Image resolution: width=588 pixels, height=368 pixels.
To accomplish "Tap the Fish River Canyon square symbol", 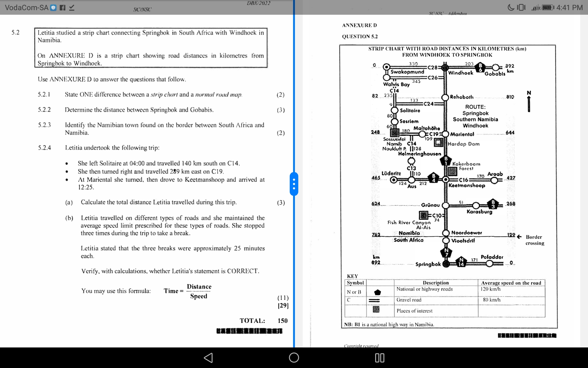I will (x=424, y=215).
